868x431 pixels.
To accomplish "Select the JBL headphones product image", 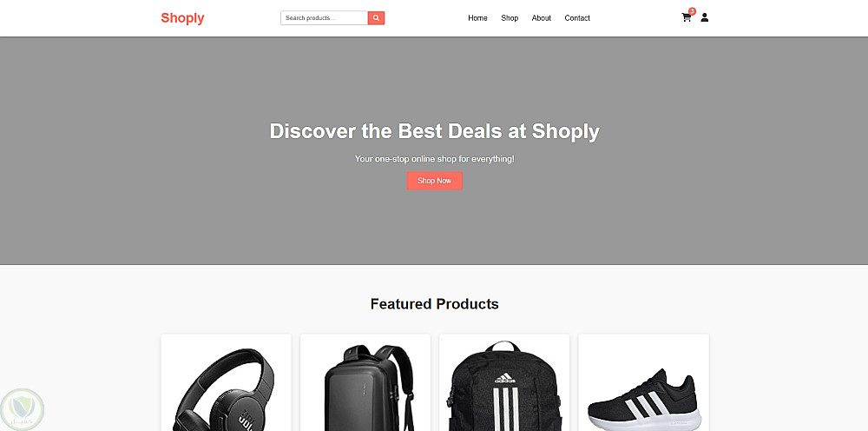I will 226,388.
